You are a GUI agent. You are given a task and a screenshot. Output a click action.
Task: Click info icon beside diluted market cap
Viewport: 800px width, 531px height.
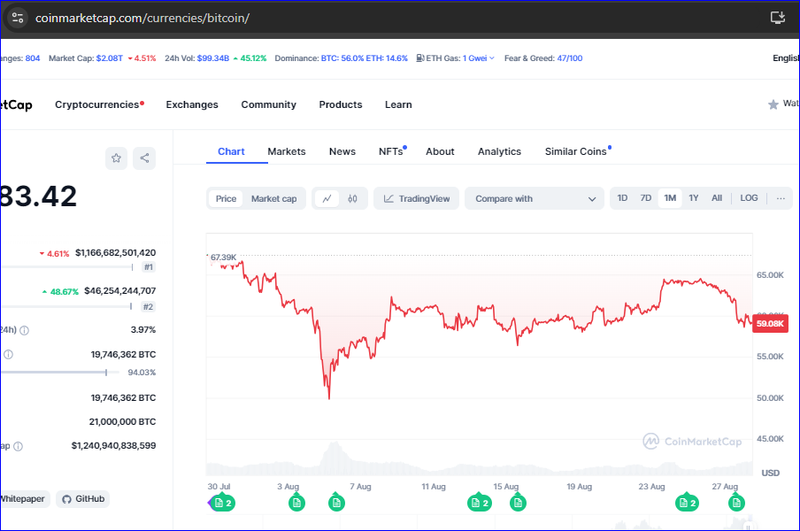click(x=18, y=446)
